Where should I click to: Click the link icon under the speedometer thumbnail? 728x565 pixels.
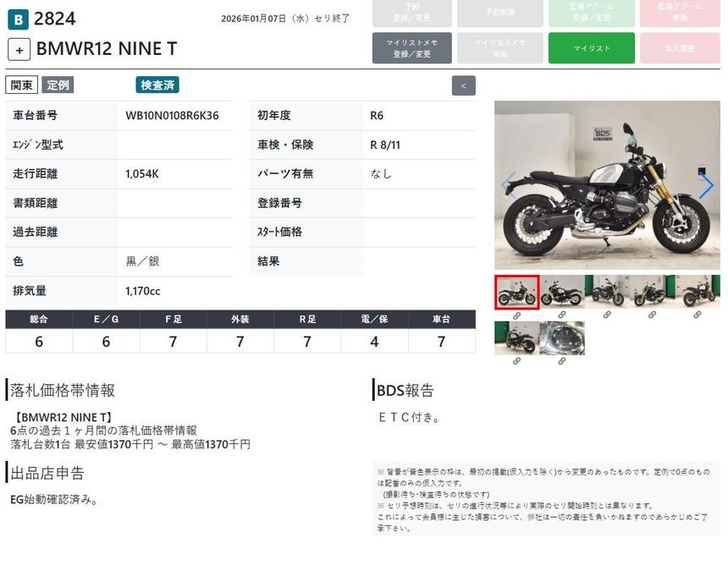(561, 361)
